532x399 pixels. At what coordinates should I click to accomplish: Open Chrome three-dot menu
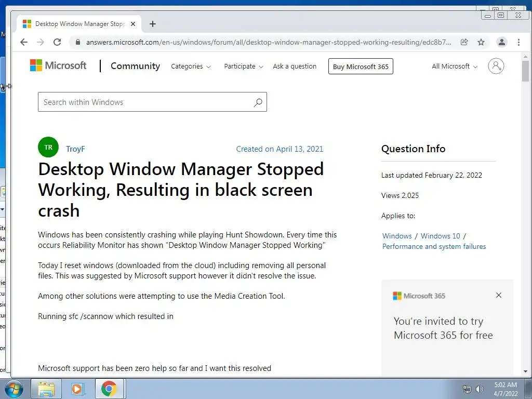(x=518, y=42)
